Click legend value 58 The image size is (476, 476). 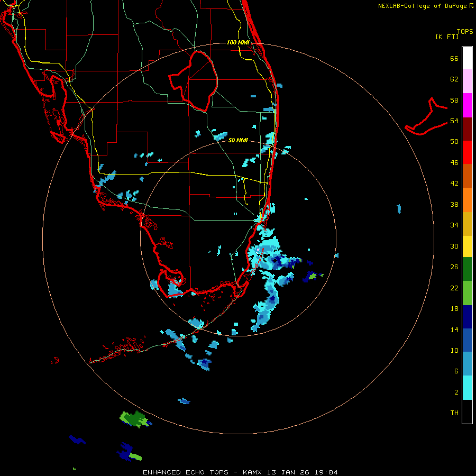[454, 100]
